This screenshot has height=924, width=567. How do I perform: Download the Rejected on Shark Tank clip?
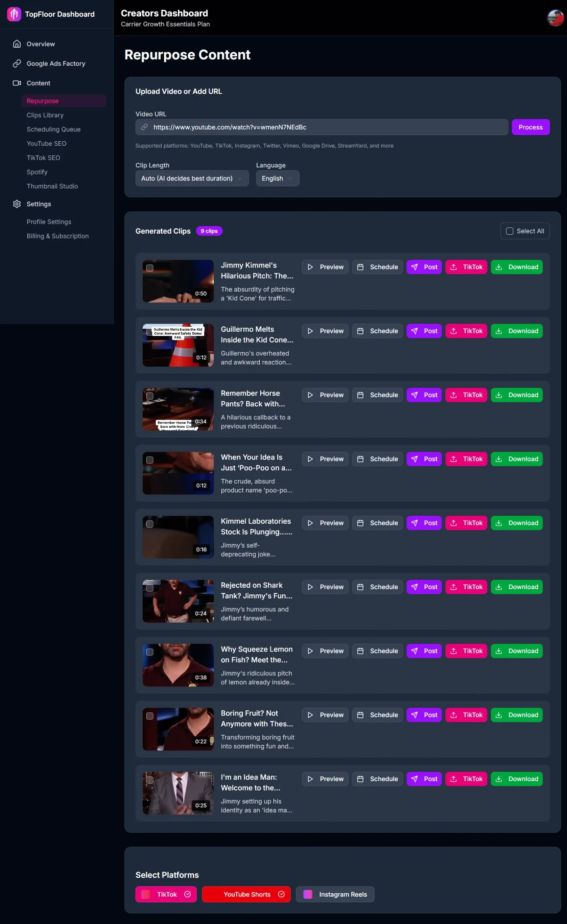point(516,587)
